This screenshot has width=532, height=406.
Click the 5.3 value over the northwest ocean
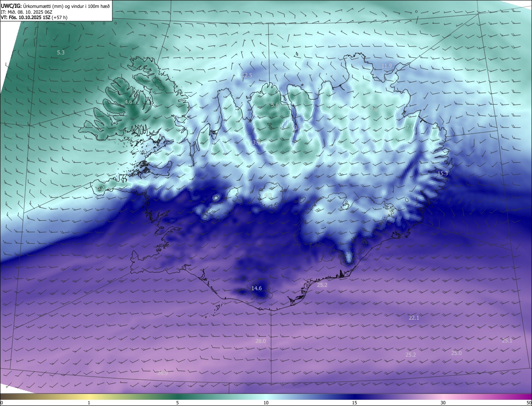[x=61, y=53]
